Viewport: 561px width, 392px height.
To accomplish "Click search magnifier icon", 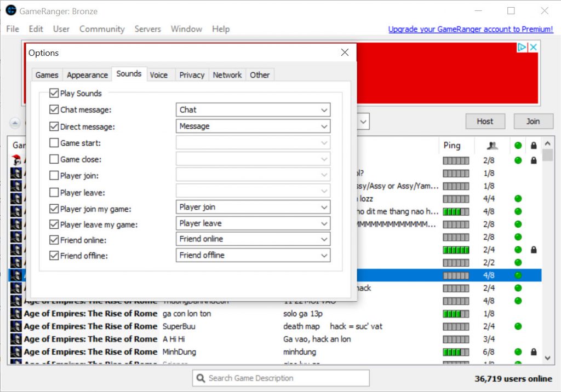I will (x=201, y=378).
